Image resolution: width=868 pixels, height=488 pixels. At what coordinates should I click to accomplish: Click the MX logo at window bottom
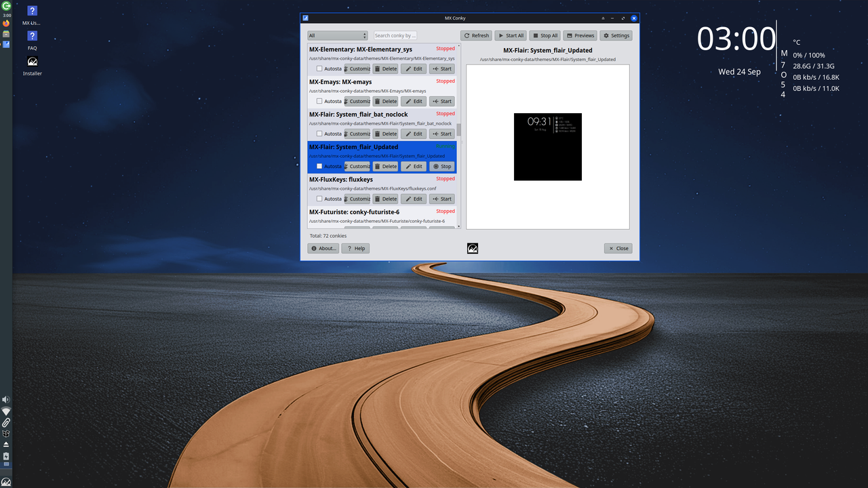[x=473, y=249]
